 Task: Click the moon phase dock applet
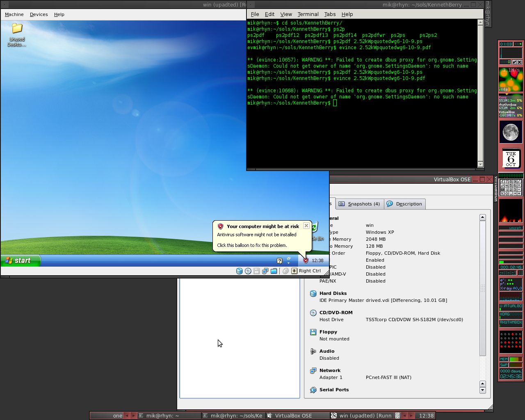511,132
